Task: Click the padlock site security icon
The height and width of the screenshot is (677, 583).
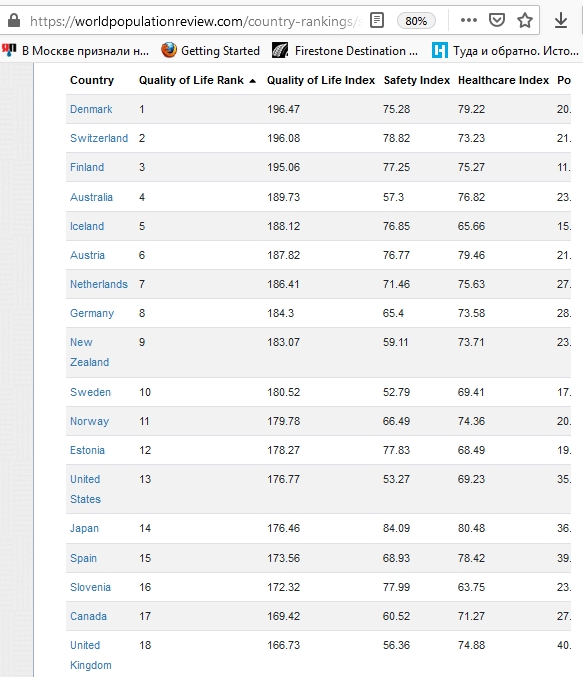Action: pos(14,20)
